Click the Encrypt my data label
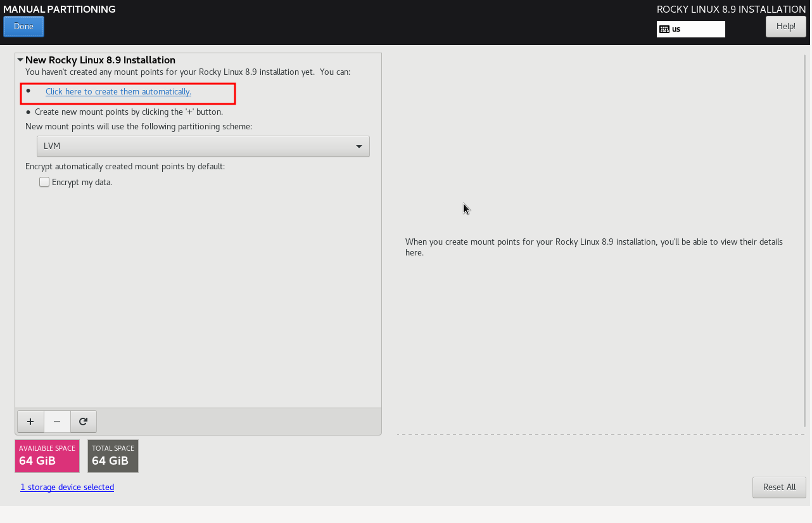 pos(82,183)
